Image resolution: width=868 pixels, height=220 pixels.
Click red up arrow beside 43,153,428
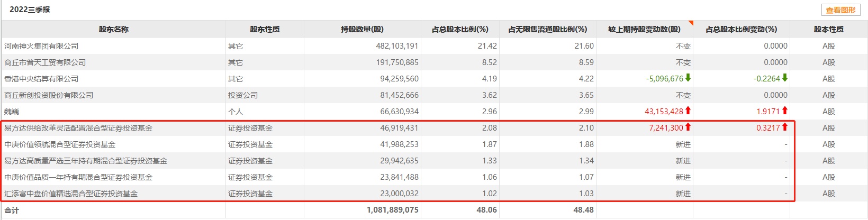688,111
